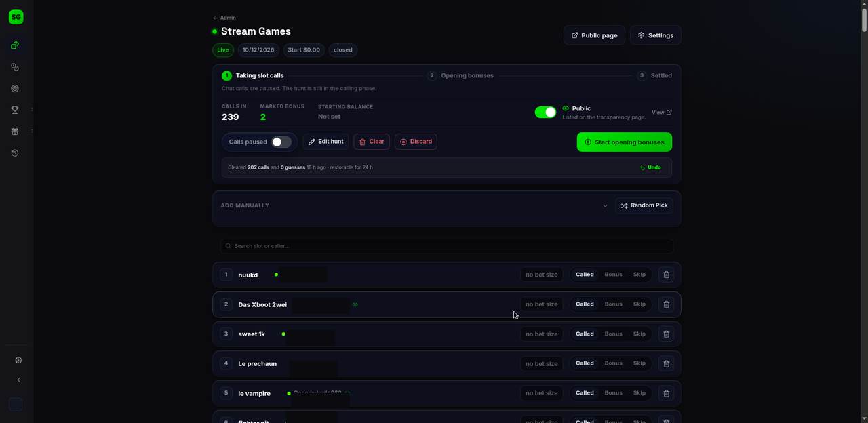Mark nuukd as Skip
Screen dimensions: 868x423
[x=639, y=275]
